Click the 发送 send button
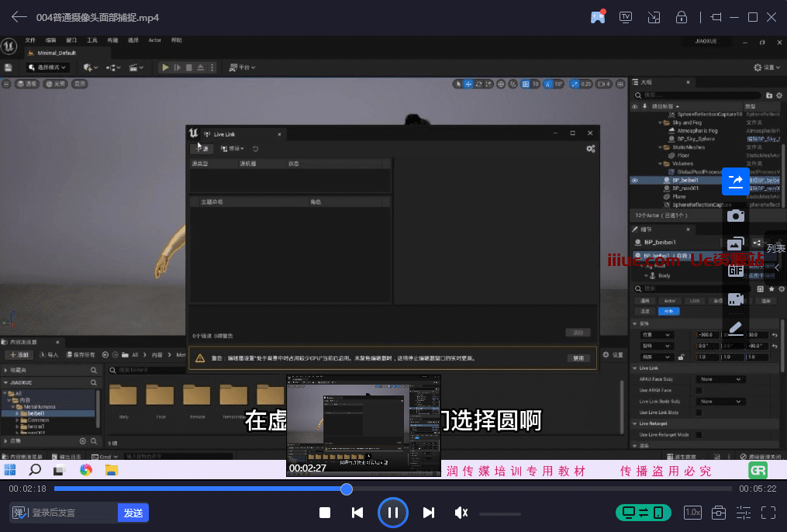 click(133, 513)
